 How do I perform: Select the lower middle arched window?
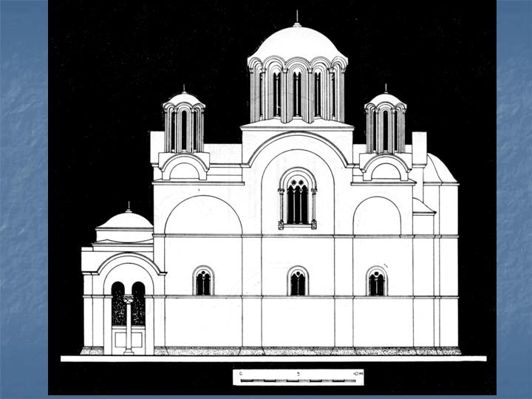[x=297, y=282]
